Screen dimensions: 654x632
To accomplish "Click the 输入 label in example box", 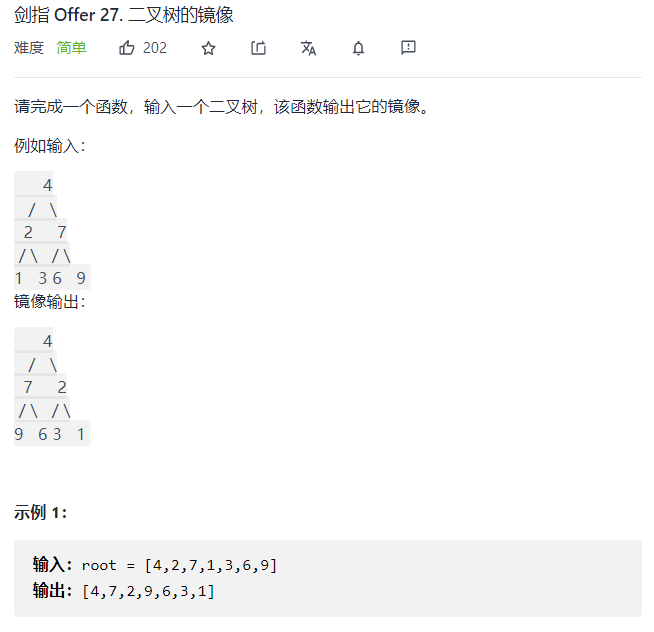I will coord(53,565).
